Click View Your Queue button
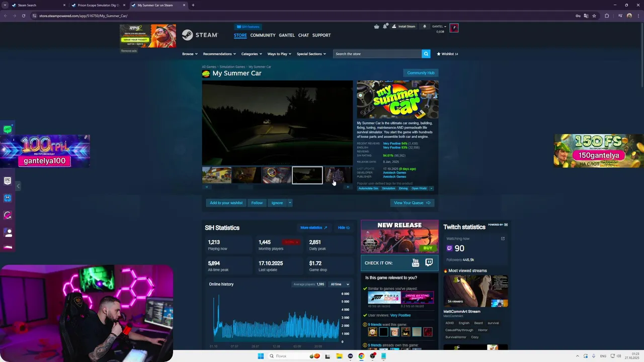 point(412,203)
